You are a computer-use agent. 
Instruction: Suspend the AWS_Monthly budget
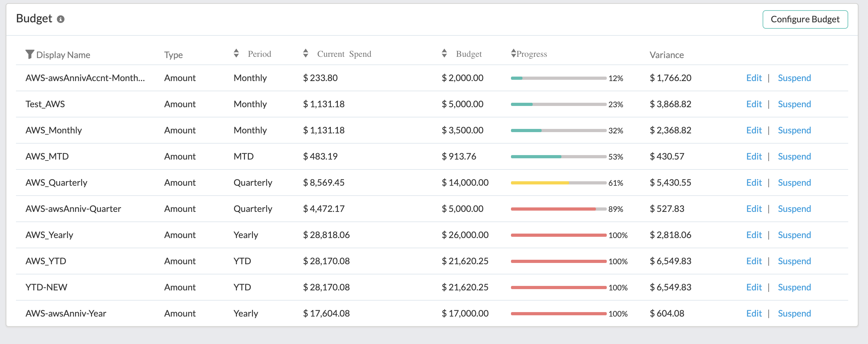pos(794,131)
